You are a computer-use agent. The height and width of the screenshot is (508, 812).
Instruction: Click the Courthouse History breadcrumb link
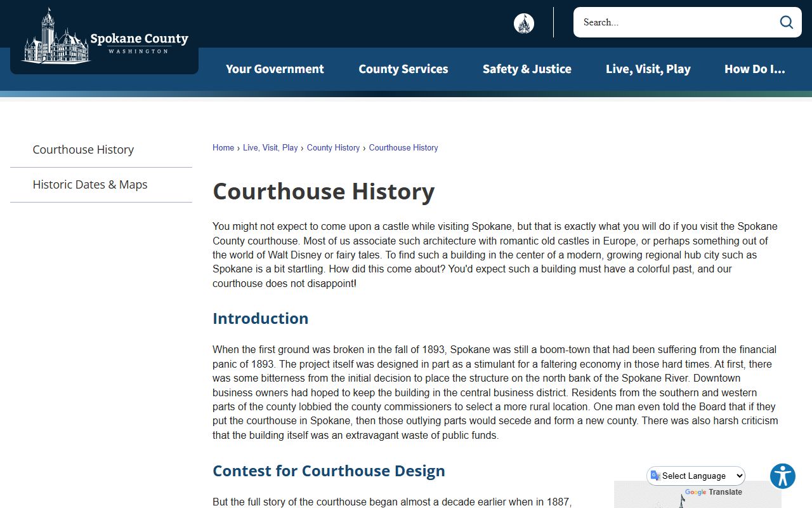tap(403, 147)
